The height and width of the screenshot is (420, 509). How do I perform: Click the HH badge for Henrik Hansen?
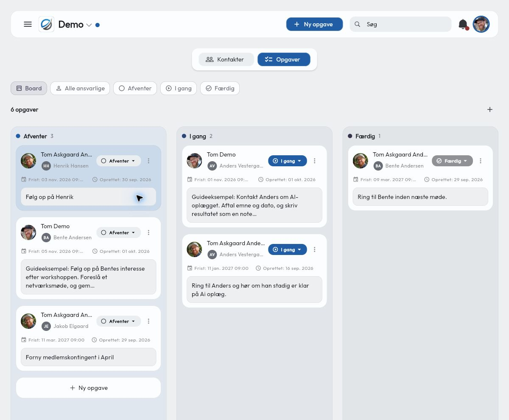[46, 166]
